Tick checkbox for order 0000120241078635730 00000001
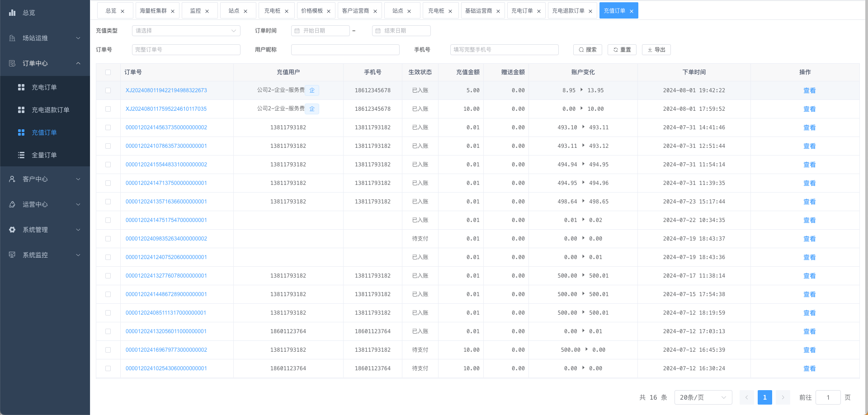This screenshot has height=415, width=868. (108, 146)
